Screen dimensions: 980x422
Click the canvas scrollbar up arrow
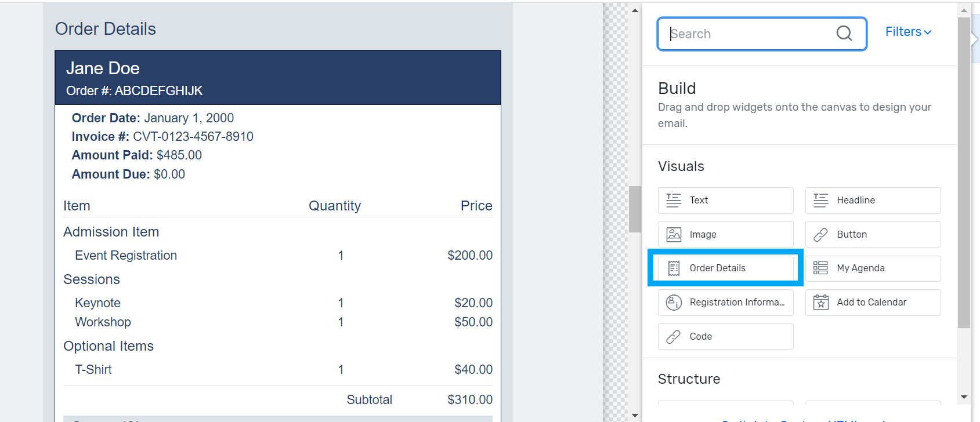(635, 10)
